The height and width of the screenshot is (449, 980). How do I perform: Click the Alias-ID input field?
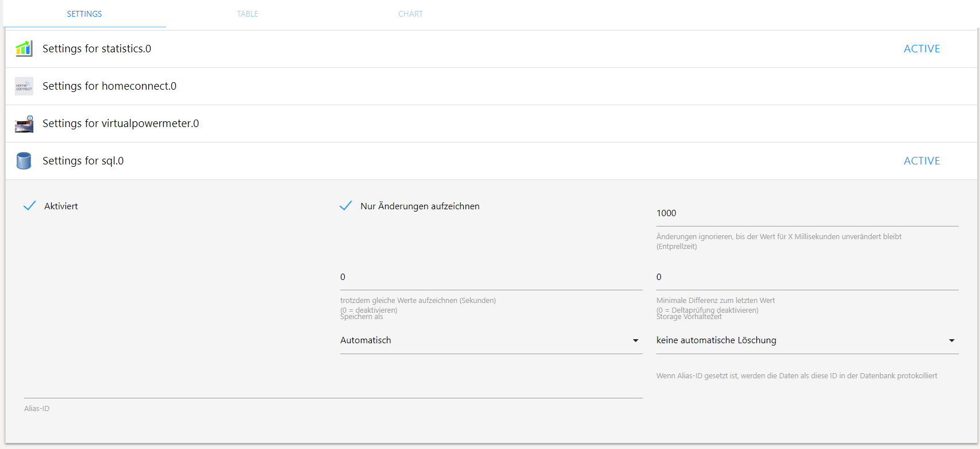coord(333,389)
